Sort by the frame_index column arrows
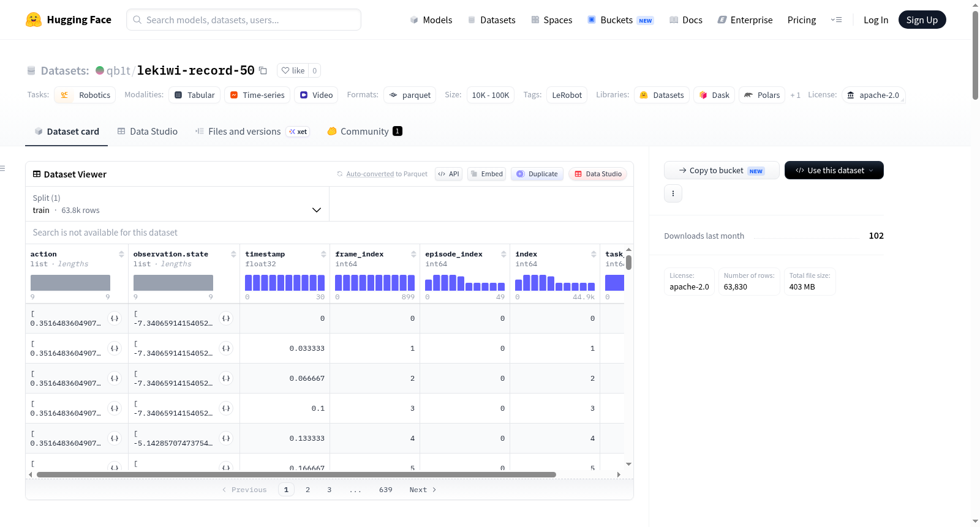The width and height of the screenshot is (980, 527). pos(413,254)
